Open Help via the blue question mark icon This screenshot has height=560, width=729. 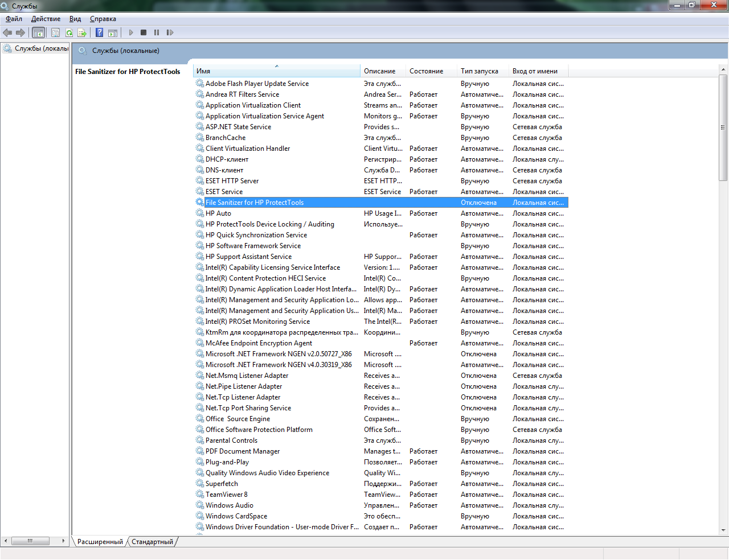click(x=99, y=32)
